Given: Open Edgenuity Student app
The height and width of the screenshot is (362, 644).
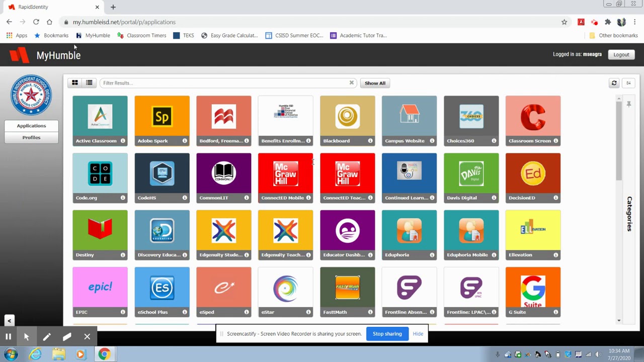Looking at the screenshot, I should [223, 235].
